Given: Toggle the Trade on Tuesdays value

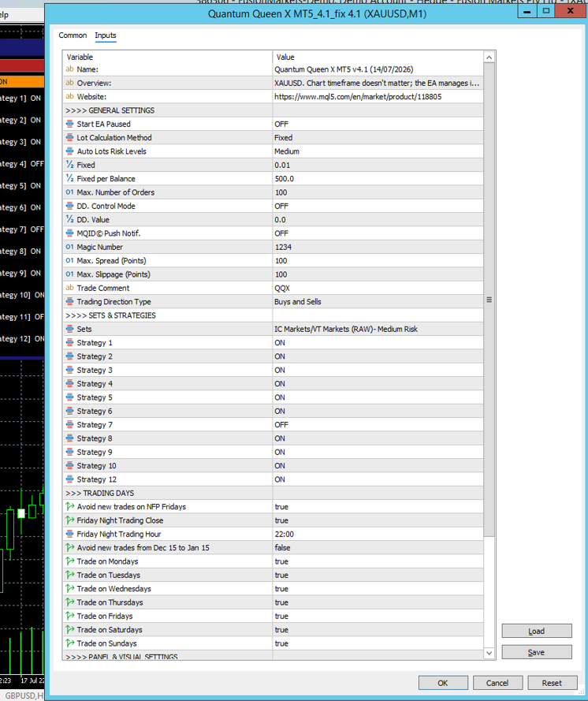Looking at the screenshot, I should click(x=378, y=575).
